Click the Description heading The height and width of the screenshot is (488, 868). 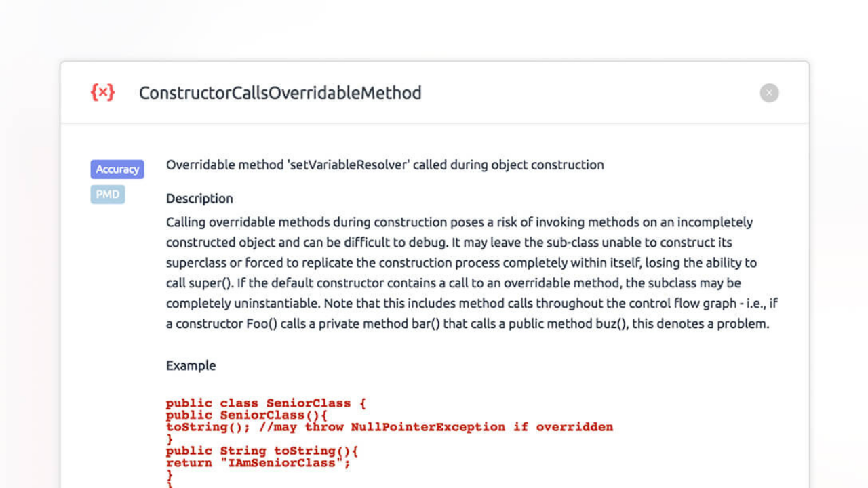pyautogui.click(x=199, y=199)
